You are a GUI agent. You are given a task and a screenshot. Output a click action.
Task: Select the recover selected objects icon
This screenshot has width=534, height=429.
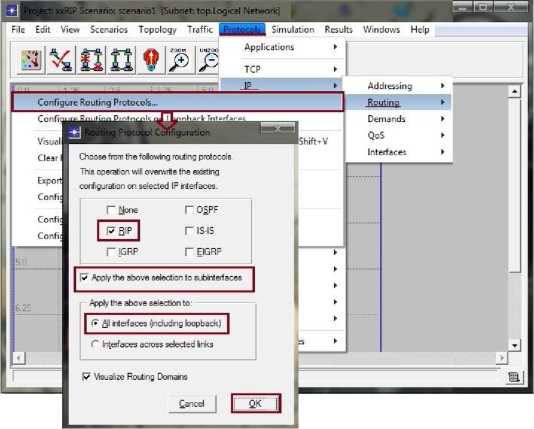pyautogui.click(x=121, y=60)
